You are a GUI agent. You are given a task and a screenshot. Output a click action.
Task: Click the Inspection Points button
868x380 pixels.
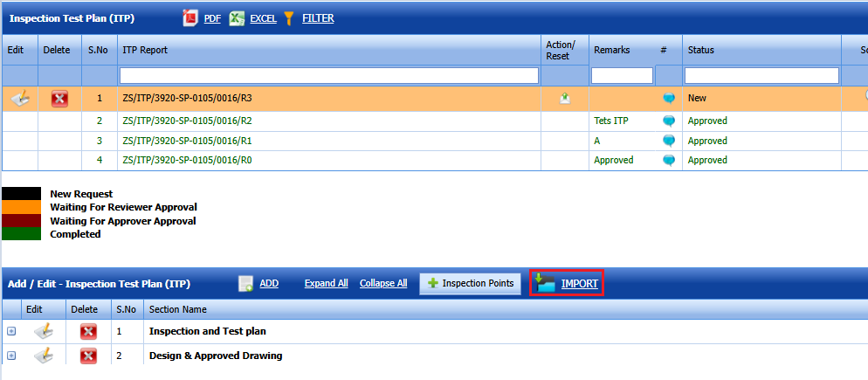[x=470, y=284]
